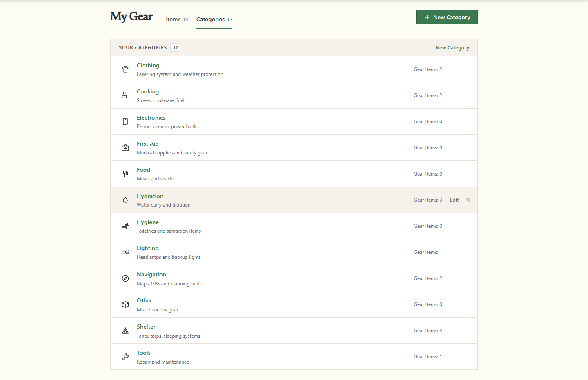Click the Clothing shirt icon
The height and width of the screenshot is (380, 588).
[125, 69]
